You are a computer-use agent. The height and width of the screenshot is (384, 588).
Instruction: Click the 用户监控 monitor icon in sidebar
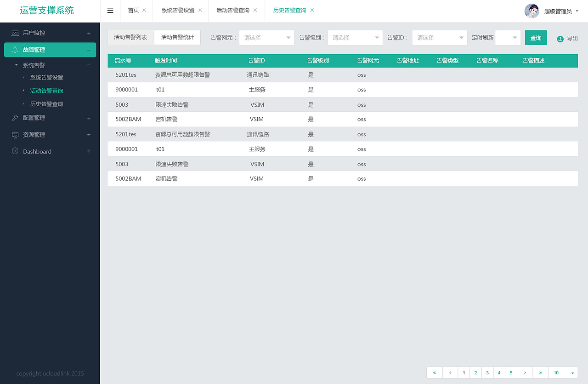[13, 33]
